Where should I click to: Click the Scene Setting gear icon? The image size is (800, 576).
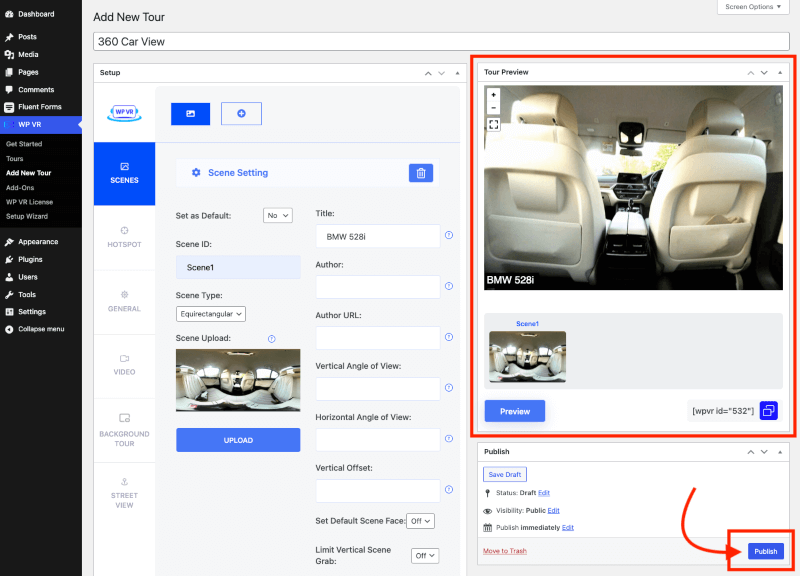click(x=196, y=172)
